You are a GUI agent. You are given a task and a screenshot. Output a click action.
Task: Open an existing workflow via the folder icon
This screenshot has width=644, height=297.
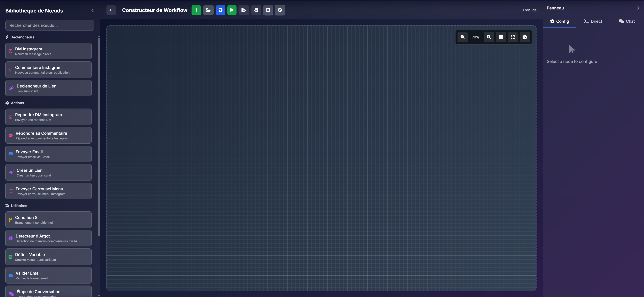(208, 10)
